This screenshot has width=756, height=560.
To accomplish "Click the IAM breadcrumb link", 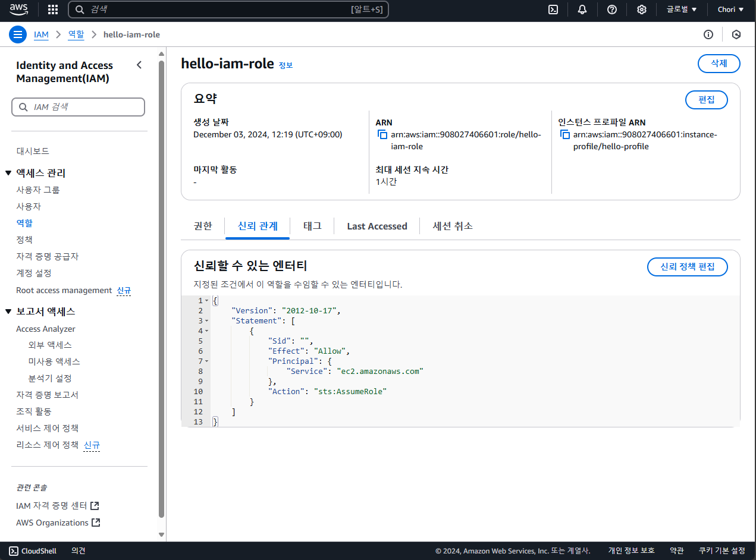I will pyautogui.click(x=41, y=34).
